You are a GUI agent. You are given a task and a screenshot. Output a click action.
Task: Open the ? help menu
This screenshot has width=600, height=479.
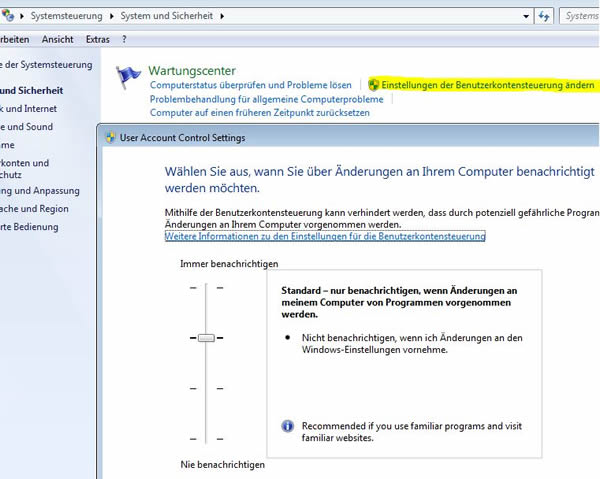tap(124, 39)
